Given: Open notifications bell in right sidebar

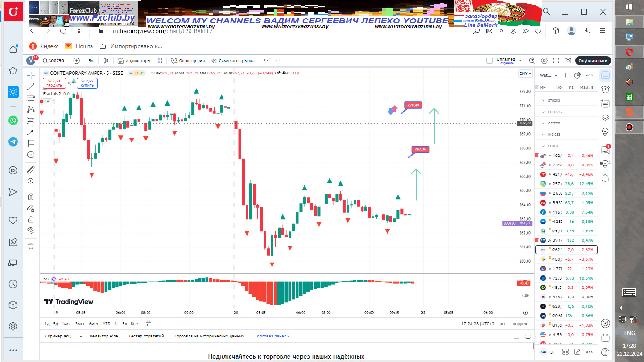Looking at the screenshot, I should coord(605,178).
